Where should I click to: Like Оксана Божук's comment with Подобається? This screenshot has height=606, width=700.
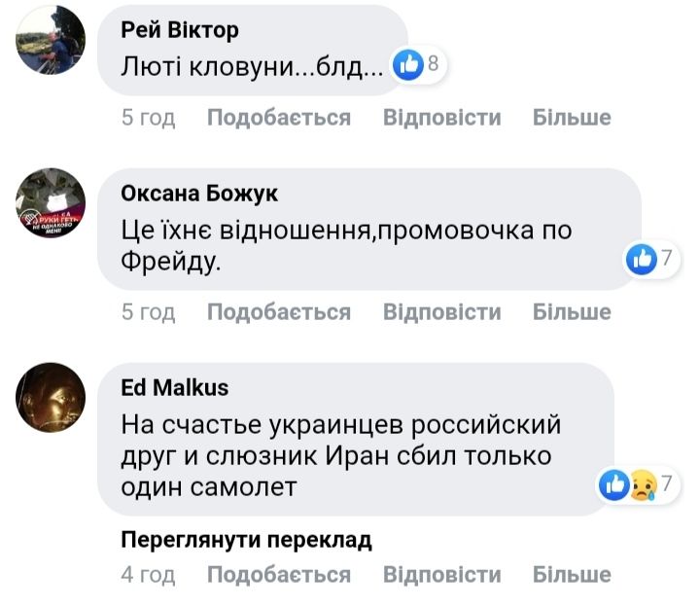[x=279, y=312]
